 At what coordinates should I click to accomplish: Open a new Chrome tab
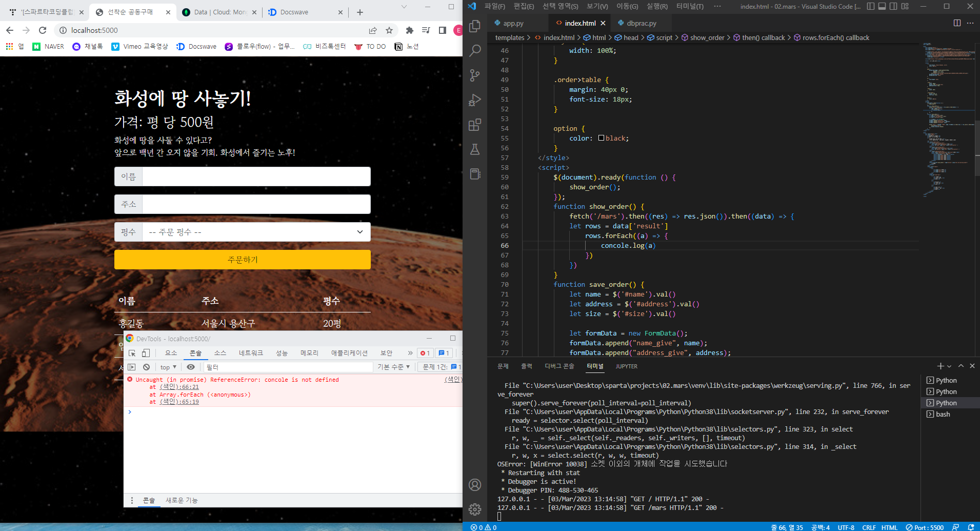[x=360, y=12]
